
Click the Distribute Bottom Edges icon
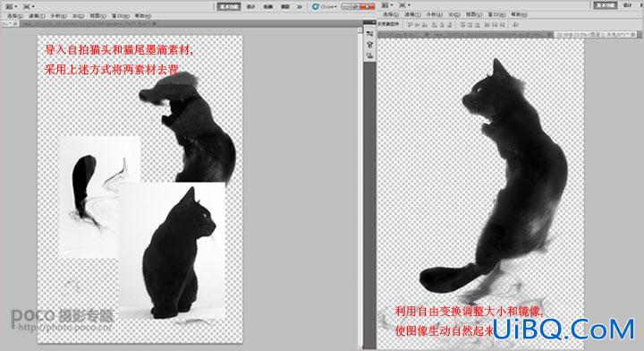click(x=478, y=25)
